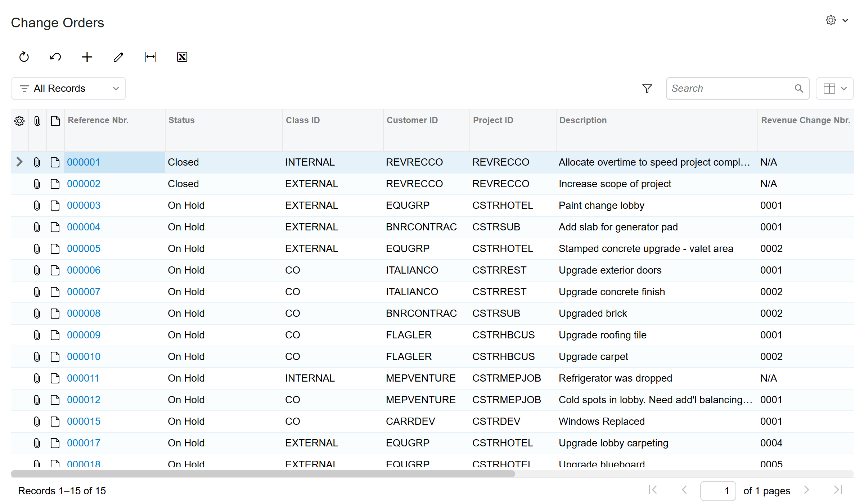Select 'Windows Replaced' description cell
864x504 pixels.
657,422
